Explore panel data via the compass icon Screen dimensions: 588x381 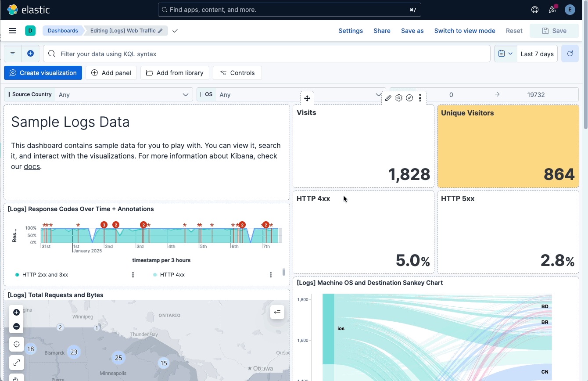(409, 97)
